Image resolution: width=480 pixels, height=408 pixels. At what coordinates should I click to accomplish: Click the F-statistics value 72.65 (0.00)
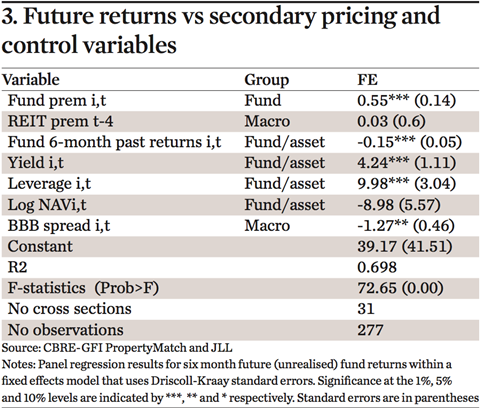400,288
